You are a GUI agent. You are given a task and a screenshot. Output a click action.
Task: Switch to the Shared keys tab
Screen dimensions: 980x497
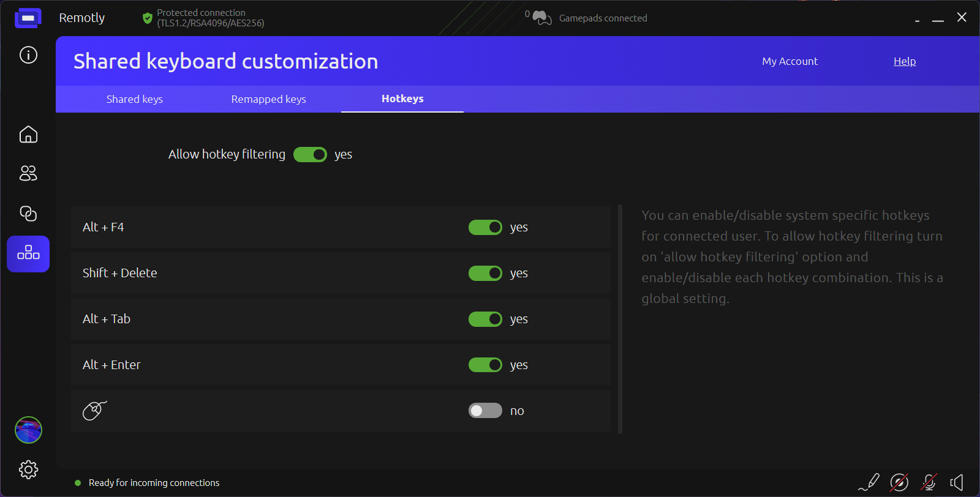[135, 99]
